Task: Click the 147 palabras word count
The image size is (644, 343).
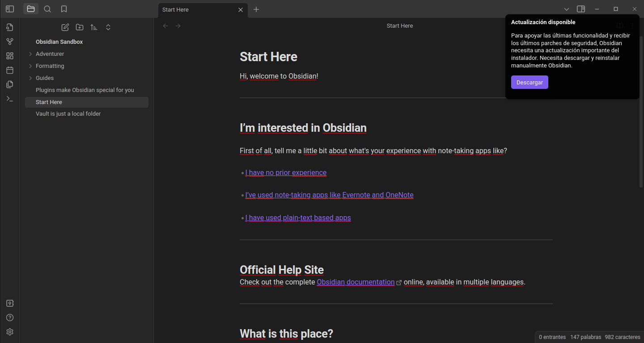Action: [x=585, y=337]
